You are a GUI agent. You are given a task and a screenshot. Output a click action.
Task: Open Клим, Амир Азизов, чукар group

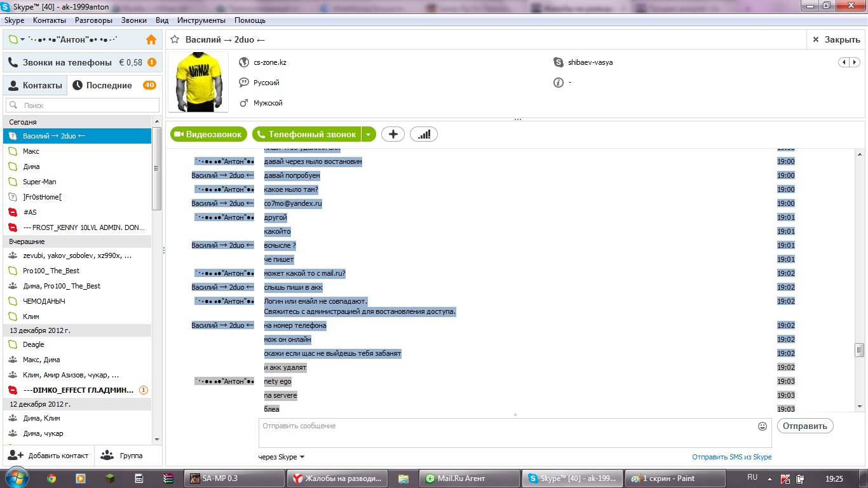coord(78,375)
